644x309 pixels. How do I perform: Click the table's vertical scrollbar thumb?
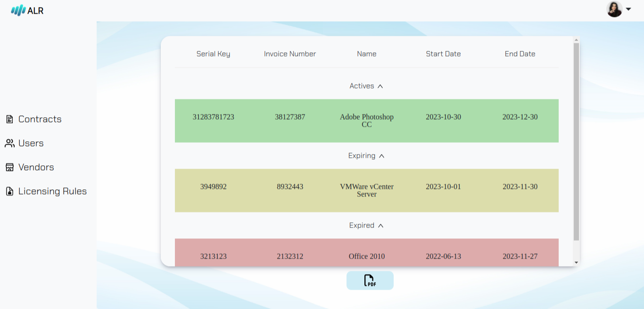[x=576, y=142]
